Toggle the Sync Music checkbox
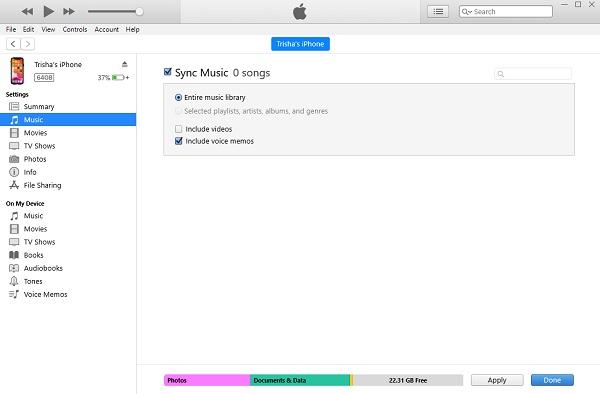 click(x=168, y=72)
